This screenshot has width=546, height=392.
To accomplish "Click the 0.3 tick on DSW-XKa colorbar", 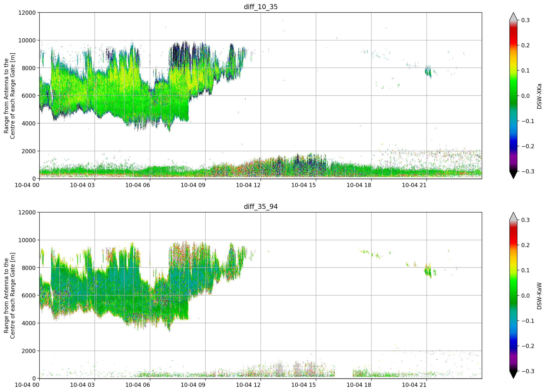I will point(526,20).
